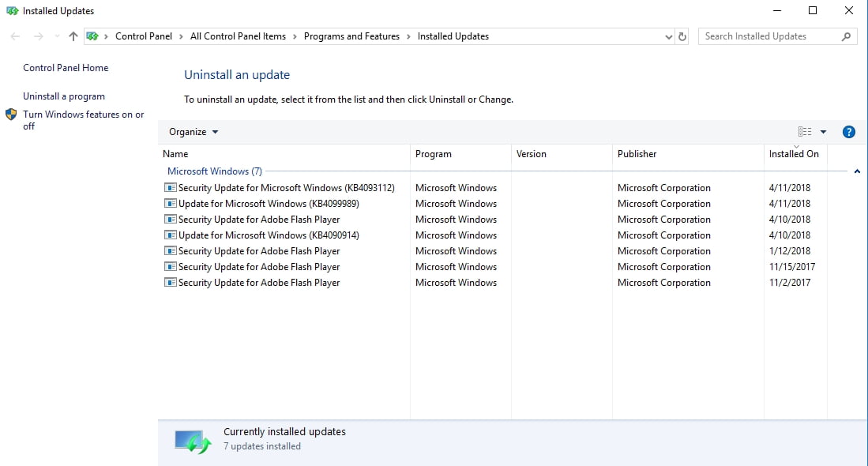Open the Organize dropdown menu

[x=192, y=131]
